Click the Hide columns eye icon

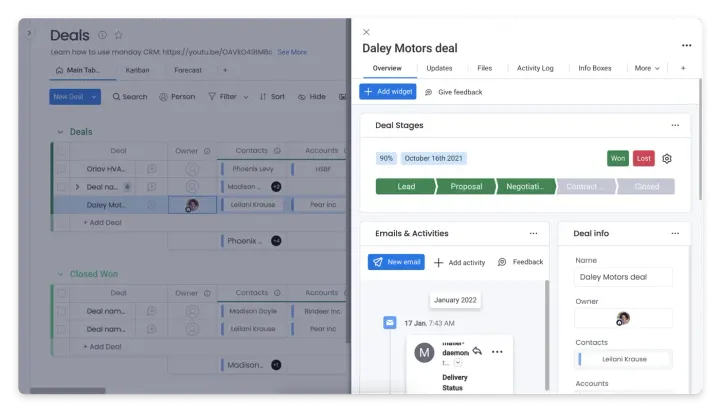(302, 97)
